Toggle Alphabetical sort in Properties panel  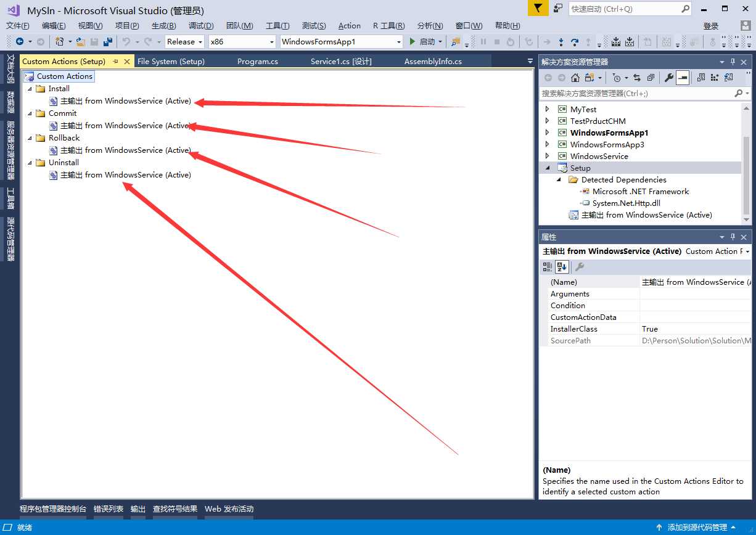point(562,267)
